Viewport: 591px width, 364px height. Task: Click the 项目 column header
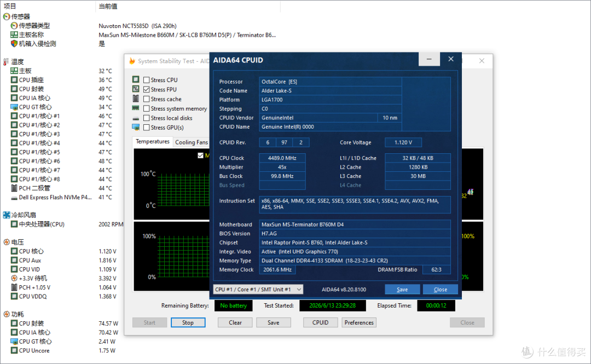tap(10, 6)
